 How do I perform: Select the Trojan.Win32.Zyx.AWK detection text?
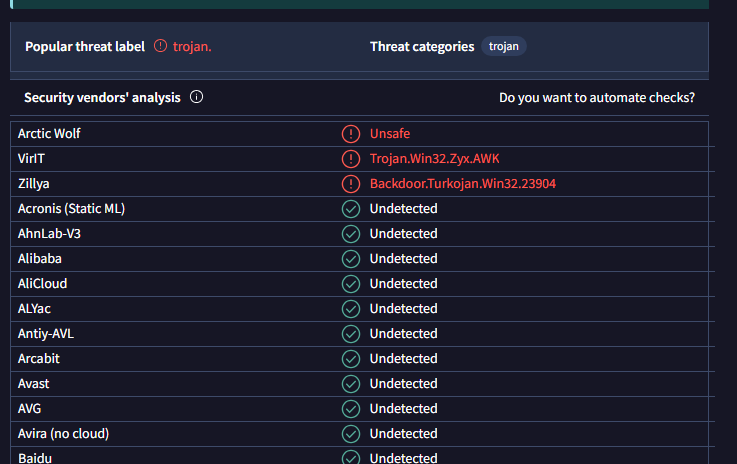434,158
